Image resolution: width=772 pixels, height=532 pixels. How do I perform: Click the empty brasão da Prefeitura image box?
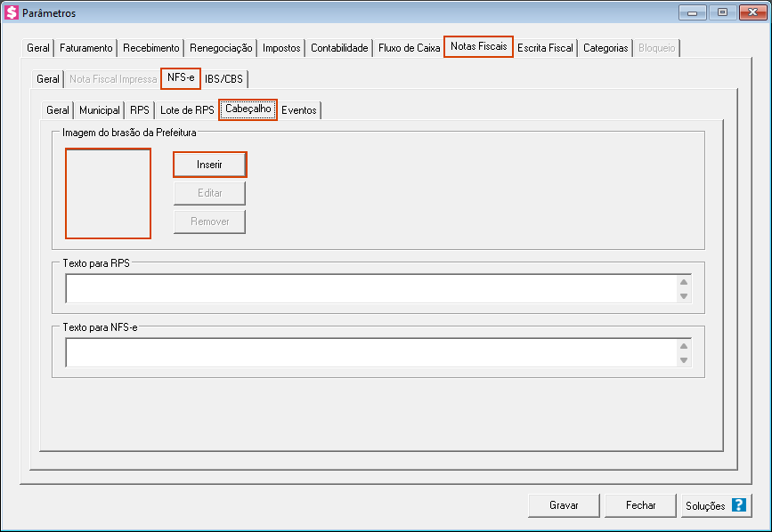(108, 194)
